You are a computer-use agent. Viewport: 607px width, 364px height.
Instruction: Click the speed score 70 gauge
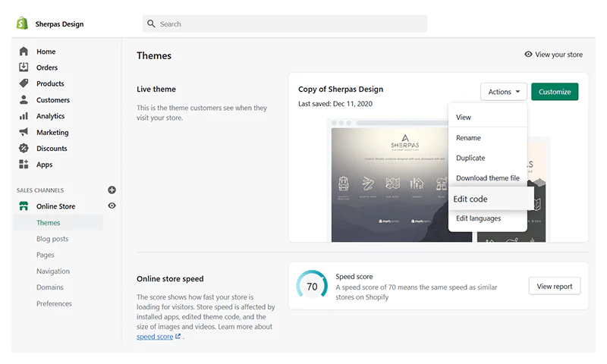point(312,286)
